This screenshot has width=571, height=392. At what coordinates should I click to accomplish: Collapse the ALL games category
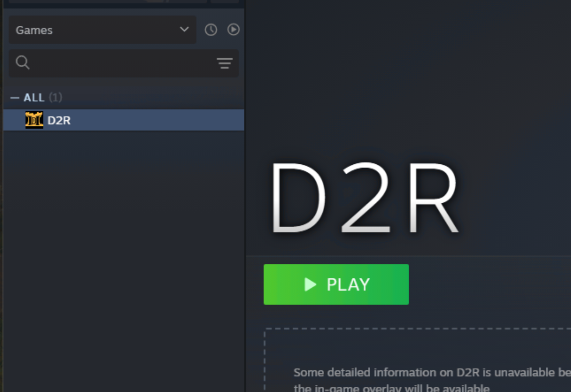click(x=15, y=98)
